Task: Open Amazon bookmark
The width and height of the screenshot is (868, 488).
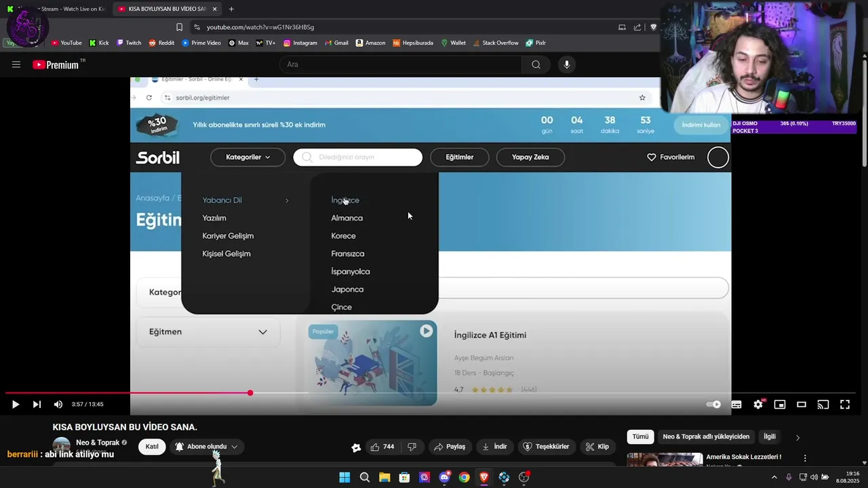Action: click(370, 43)
